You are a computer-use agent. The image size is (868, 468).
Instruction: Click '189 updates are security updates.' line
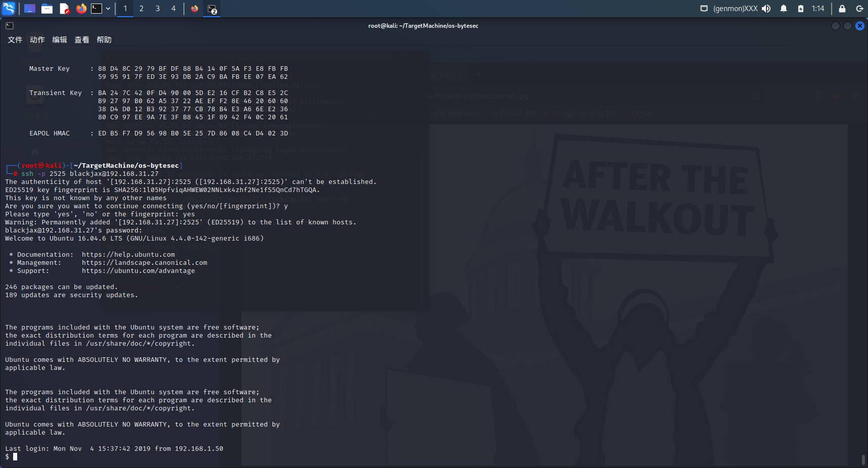(71, 295)
